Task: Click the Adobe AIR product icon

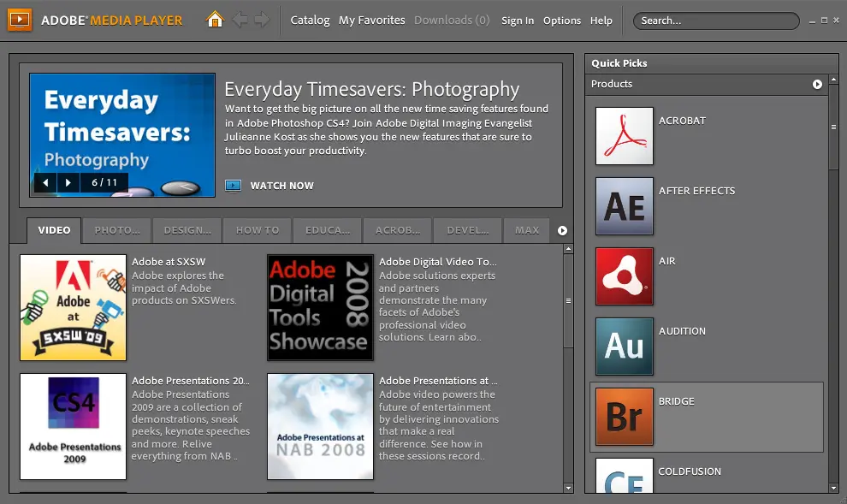Action: pyautogui.click(x=625, y=276)
